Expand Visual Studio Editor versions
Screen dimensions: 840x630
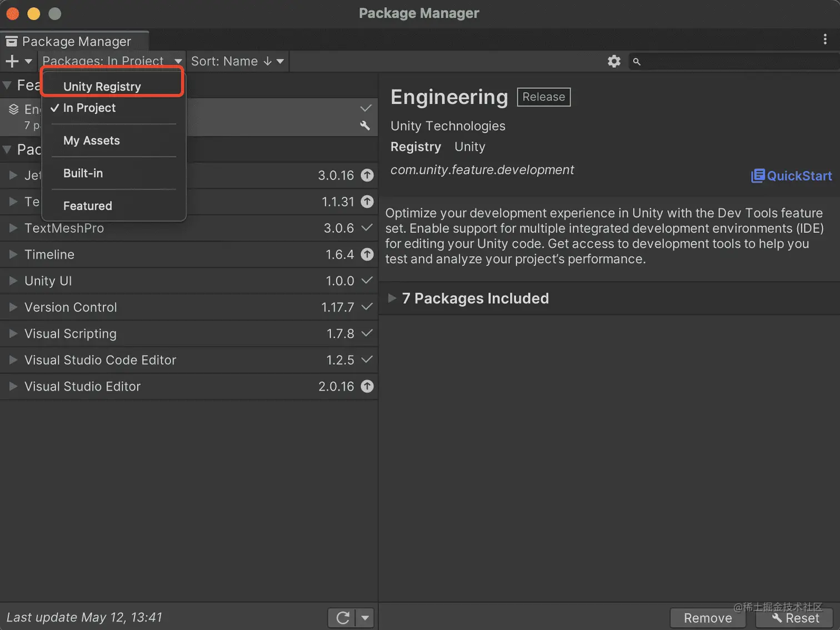point(13,386)
